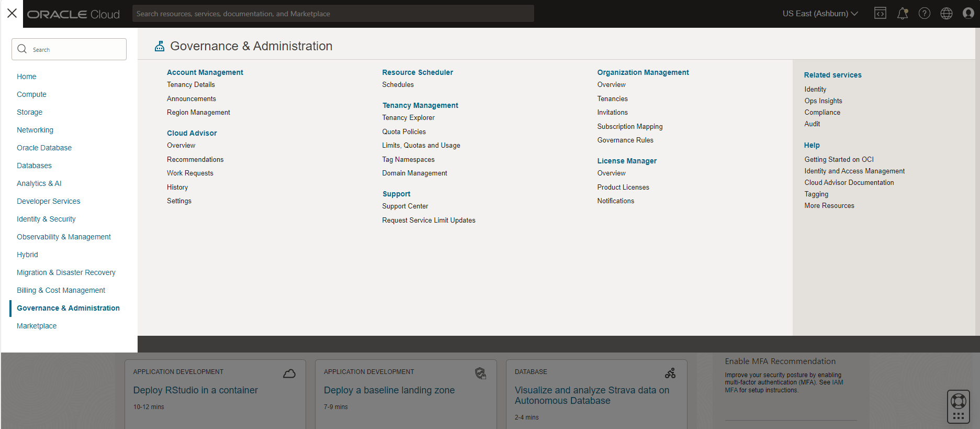The width and height of the screenshot is (980, 429).
Task: Open Audit related service link
Action: (812, 124)
